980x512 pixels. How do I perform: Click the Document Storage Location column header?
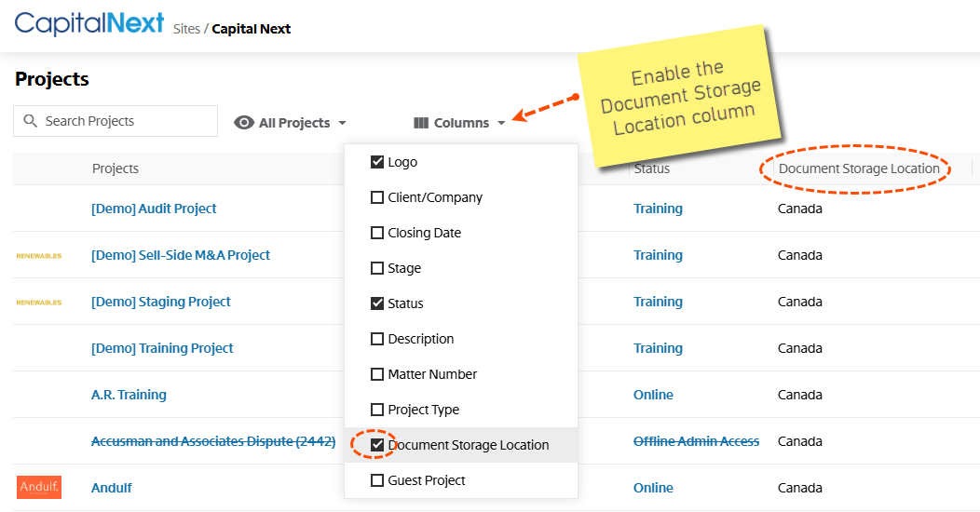(859, 168)
